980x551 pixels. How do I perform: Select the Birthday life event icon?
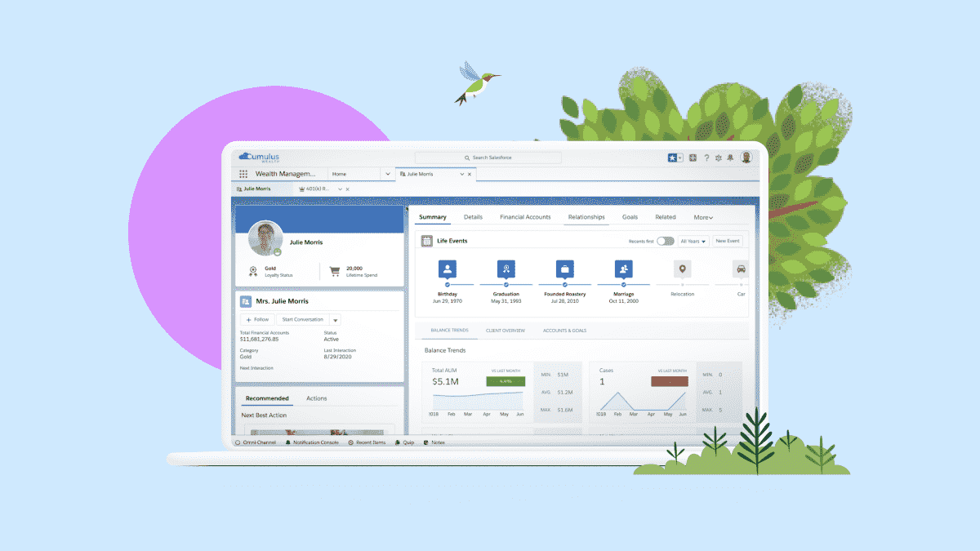click(x=447, y=269)
